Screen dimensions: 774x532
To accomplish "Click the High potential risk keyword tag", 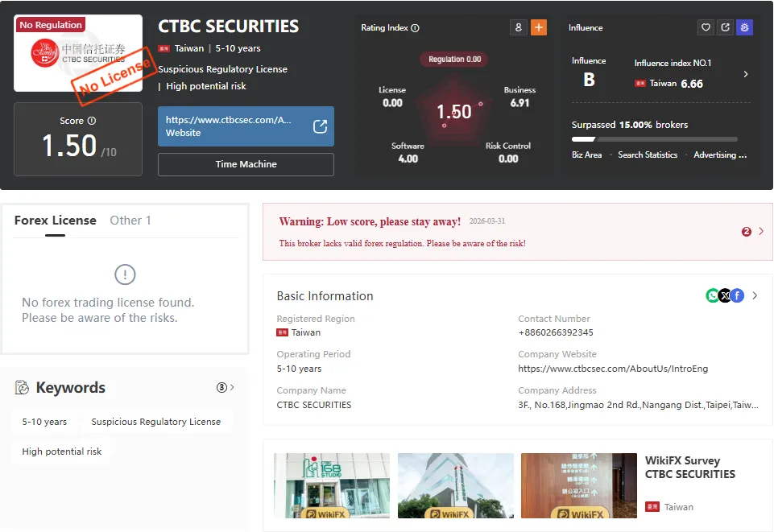I will tap(62, 452).
